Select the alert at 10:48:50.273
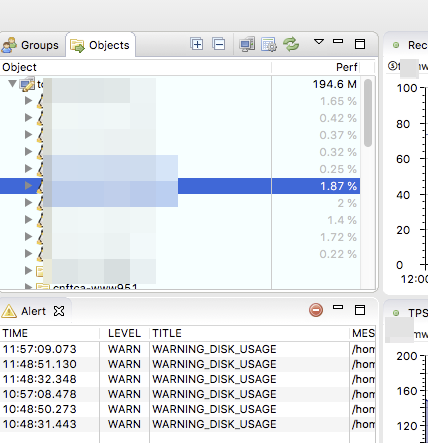Image resolution: width=428 pixels, height=443 pixels. pos(188,409)
